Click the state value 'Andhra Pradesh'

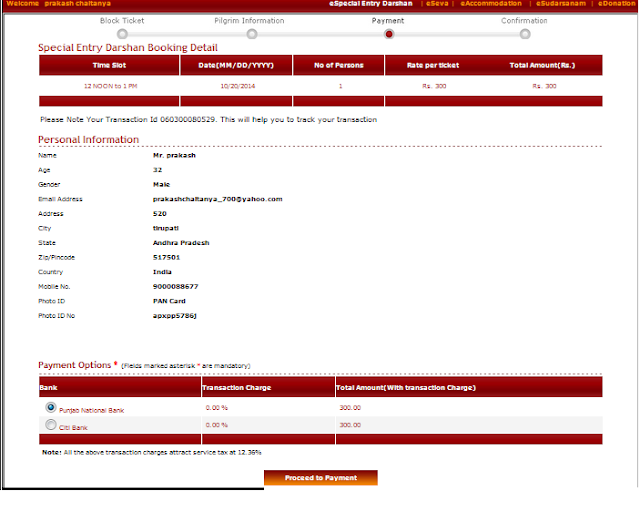pos(181,243)
